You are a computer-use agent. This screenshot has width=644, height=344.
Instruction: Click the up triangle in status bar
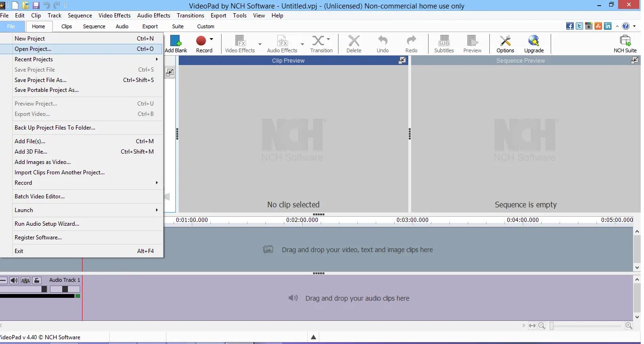tap(314, 337)
